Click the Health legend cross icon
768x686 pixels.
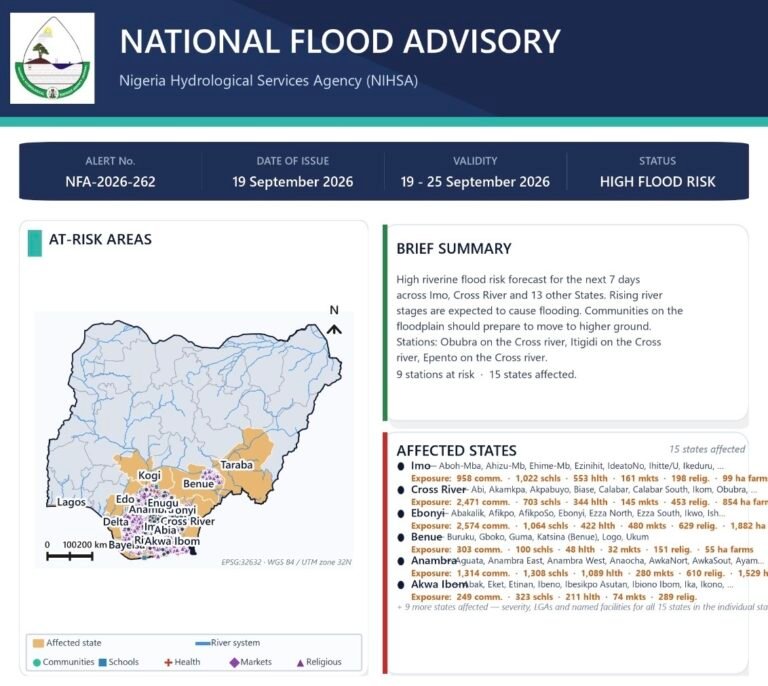click(168, 662)
